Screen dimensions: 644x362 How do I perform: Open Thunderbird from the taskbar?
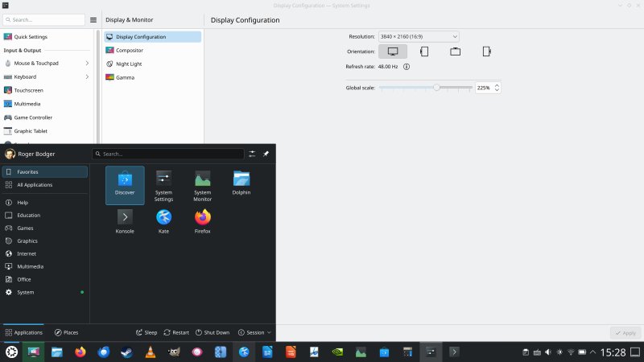click(x=104, y=352)
